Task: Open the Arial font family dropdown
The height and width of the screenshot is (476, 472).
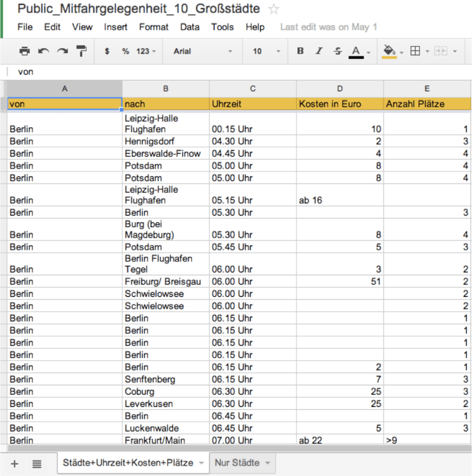Action: point(202,51)
